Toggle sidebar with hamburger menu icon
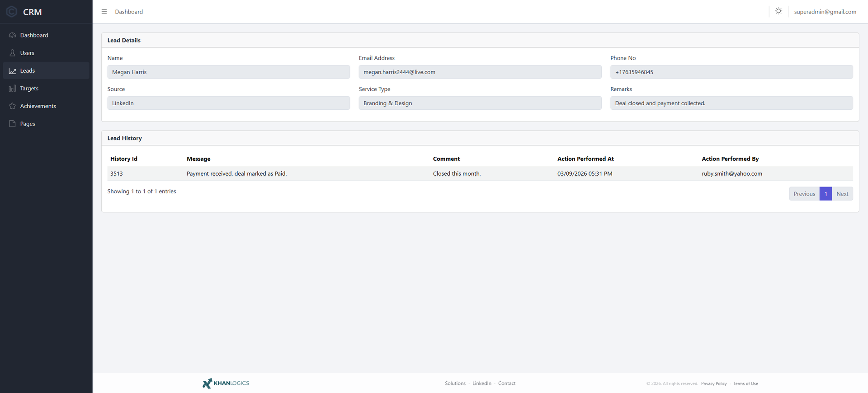 coord(104,12)
